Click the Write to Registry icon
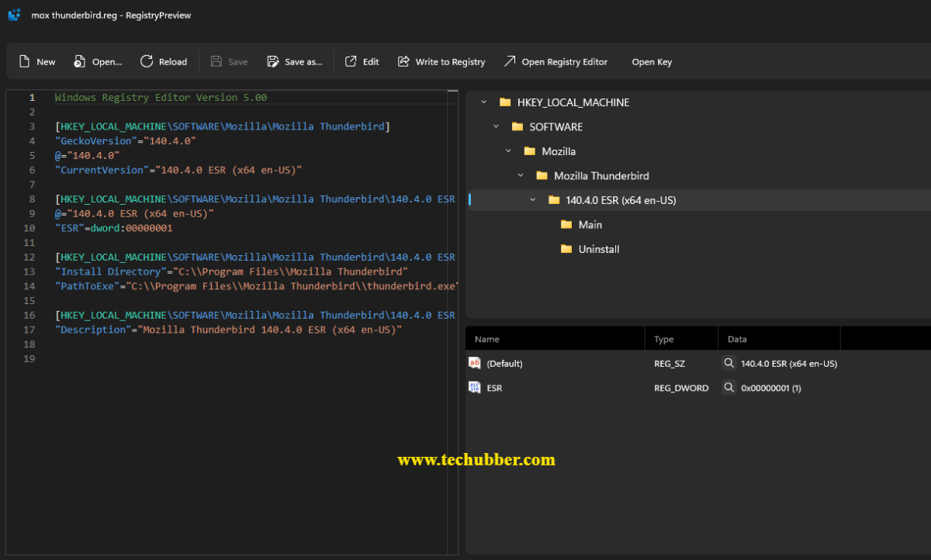 (x=403, y=61)
